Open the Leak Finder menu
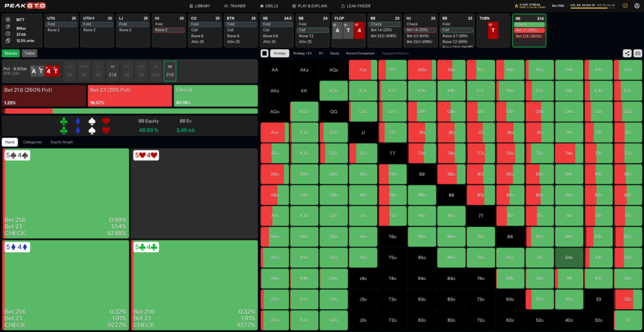Image resolution: width=644 pixels, height=332 pixels. coord(356,6)
